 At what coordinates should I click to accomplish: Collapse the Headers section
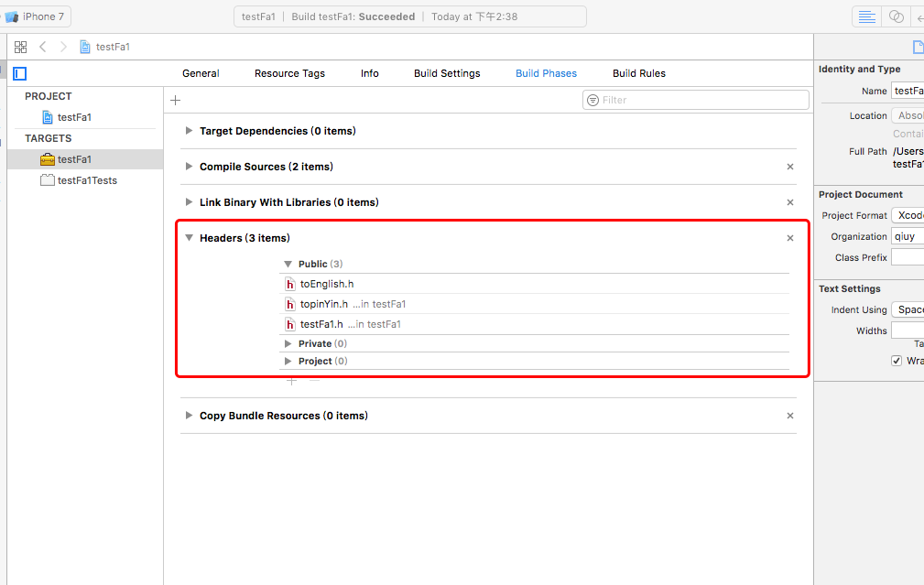click(189, 238)
